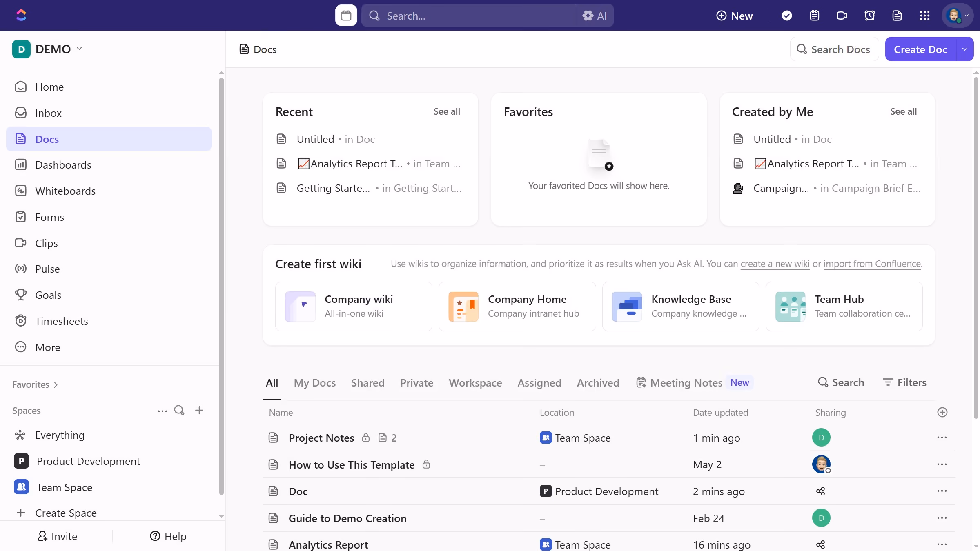The height and width of the screenshot is (551, 980).
Task: Open Goals in sidebar
Action: (109, 295)
